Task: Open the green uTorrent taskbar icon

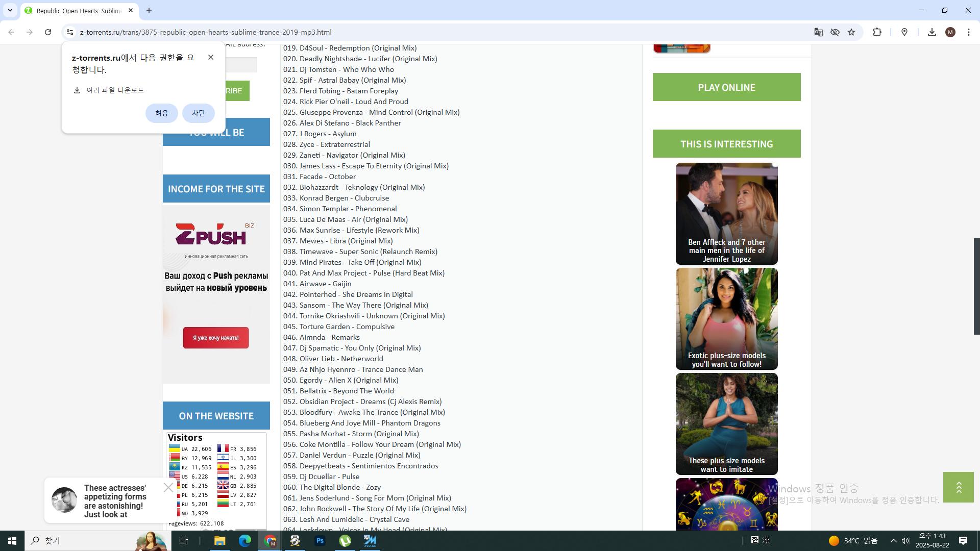Action: pos(345,541)
